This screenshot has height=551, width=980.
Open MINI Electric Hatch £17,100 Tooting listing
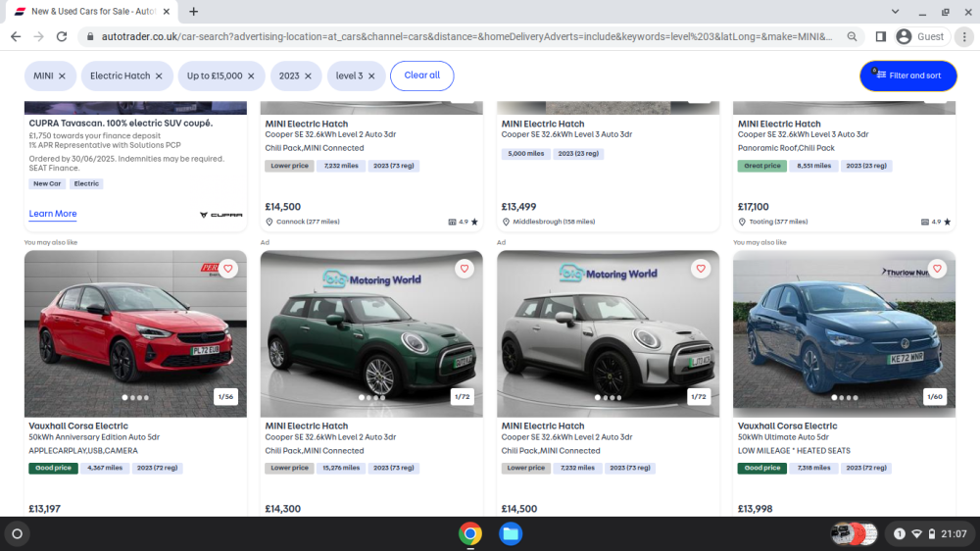click(x=779, y=124)
